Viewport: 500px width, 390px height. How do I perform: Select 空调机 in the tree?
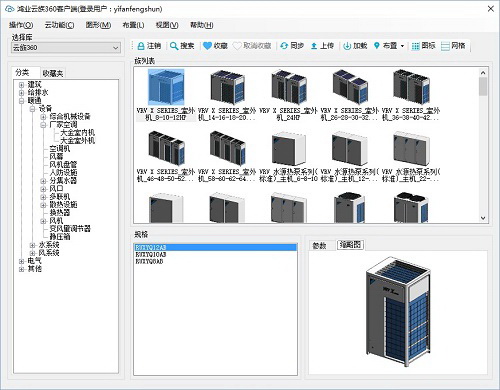60,149
